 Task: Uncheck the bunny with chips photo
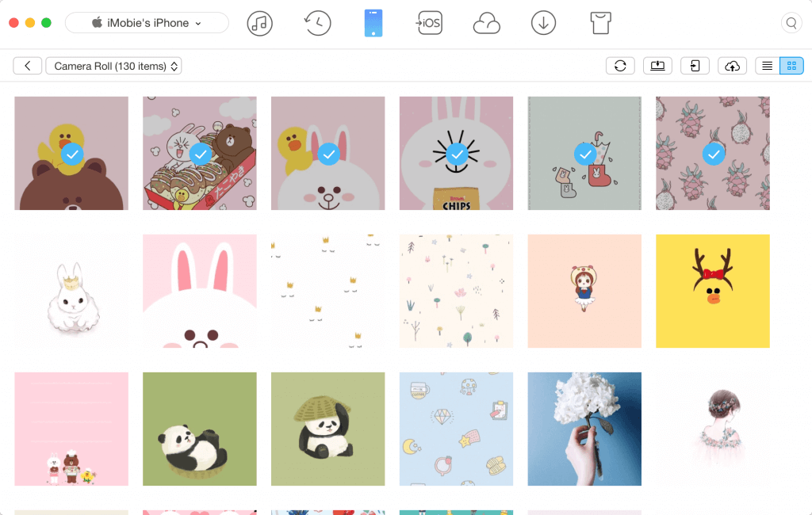[x=456, y=154]
